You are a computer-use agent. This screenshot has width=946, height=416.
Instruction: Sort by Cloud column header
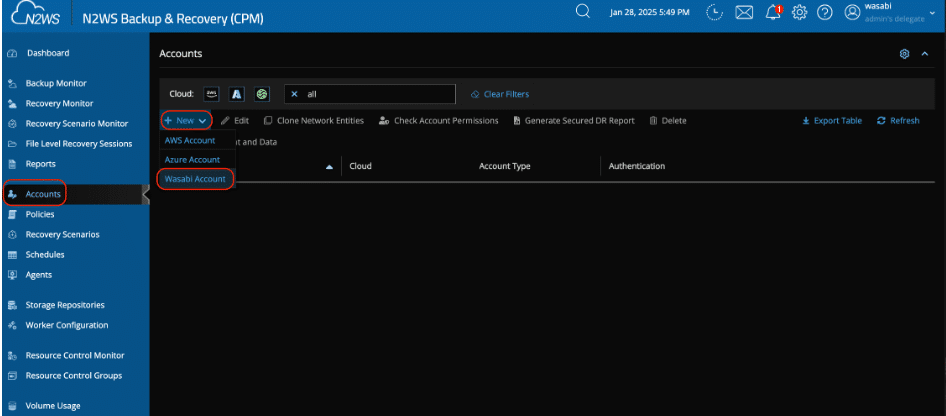360,166
